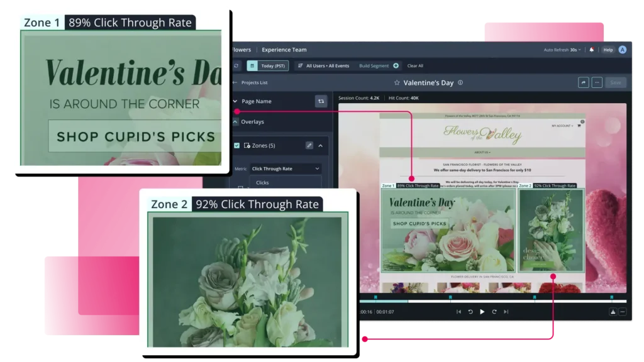Screen dimensions: 644x362
Task: Open the All Users • All Events filter
Action: click(324, 65)
